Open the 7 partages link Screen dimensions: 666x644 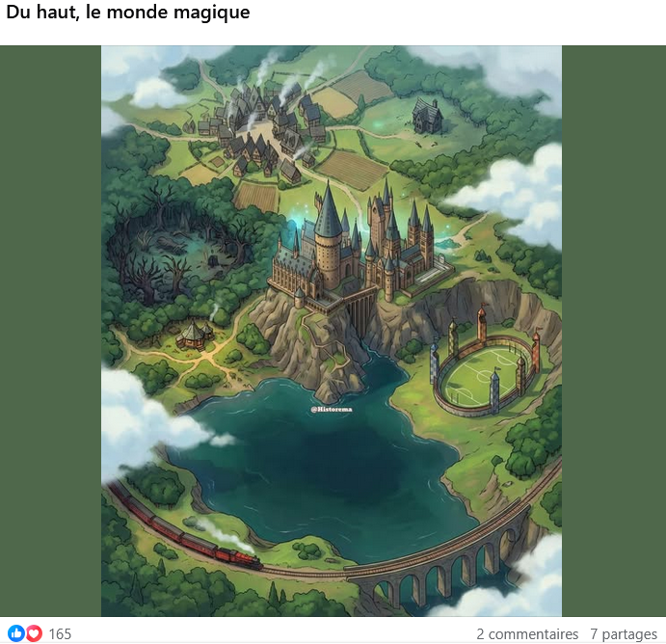click(x=624, y=633)
